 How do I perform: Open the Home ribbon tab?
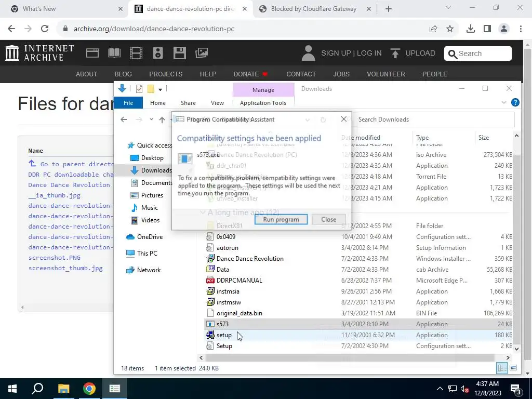click(x=158, y=103)
